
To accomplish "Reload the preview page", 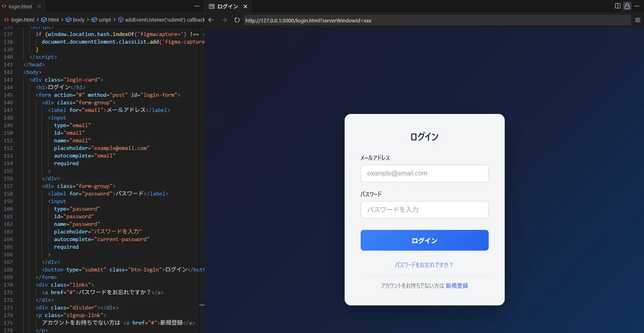I will 237,20.
